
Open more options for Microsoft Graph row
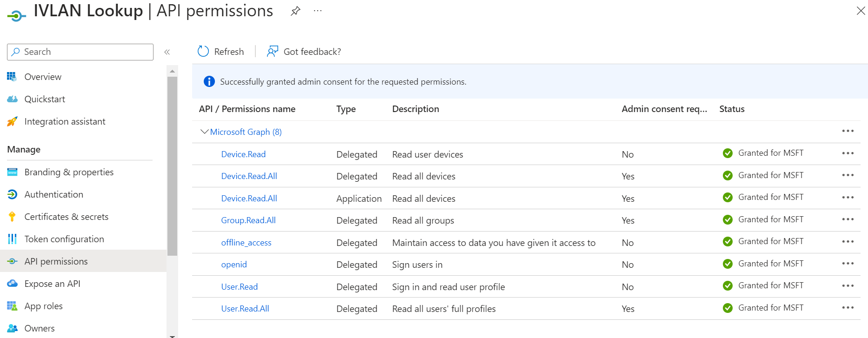pos(848,131)
